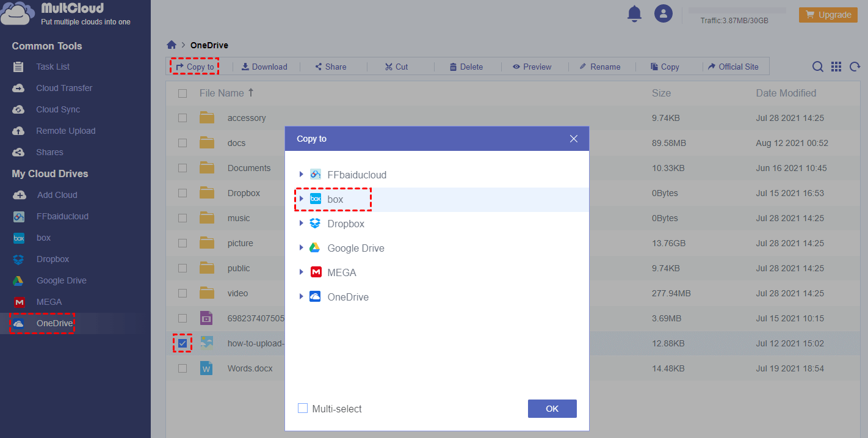This screenshot has width=868, height=438.
Task: Select Google Drive destination in dialog
Action: tap(356, 248)
